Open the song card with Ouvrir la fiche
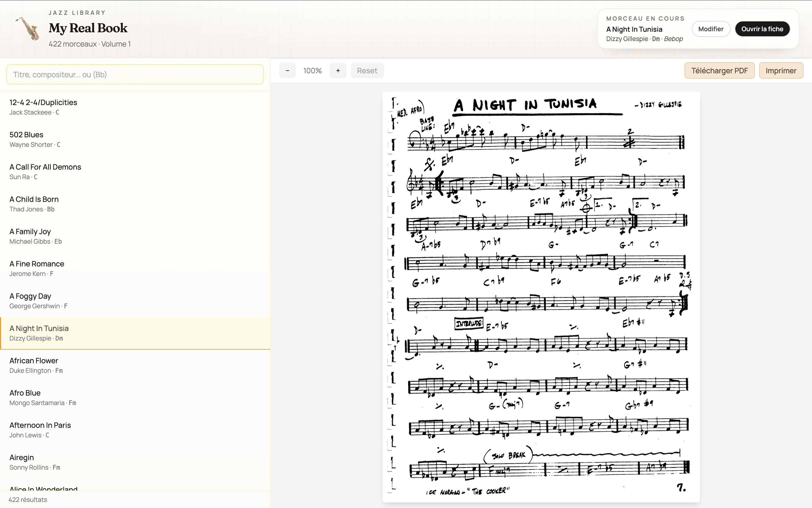The height and width of the screenshot is (508, 812). tap(762, 29)
